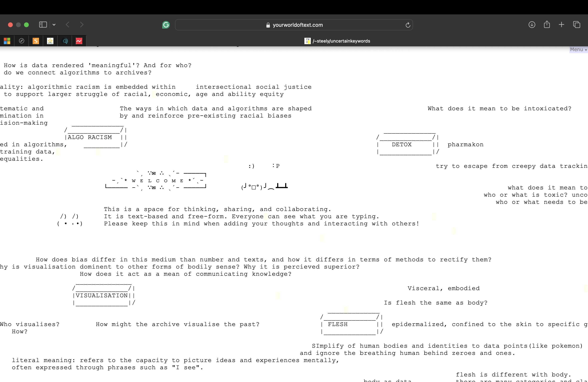The width and height of the screenshot is (588, 382).
Task: Click the VISUALISATION box text
Action: (102, 296)
